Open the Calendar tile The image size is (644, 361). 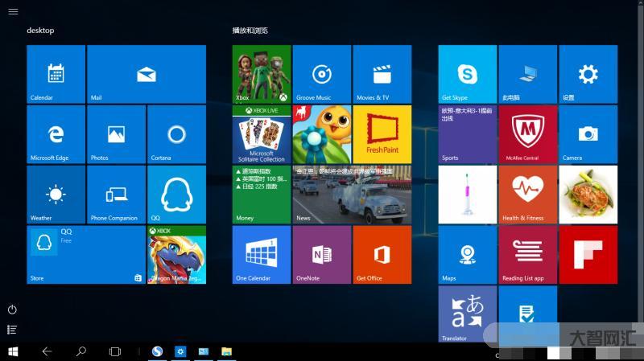pyautogui.click(x=56, y=74)
